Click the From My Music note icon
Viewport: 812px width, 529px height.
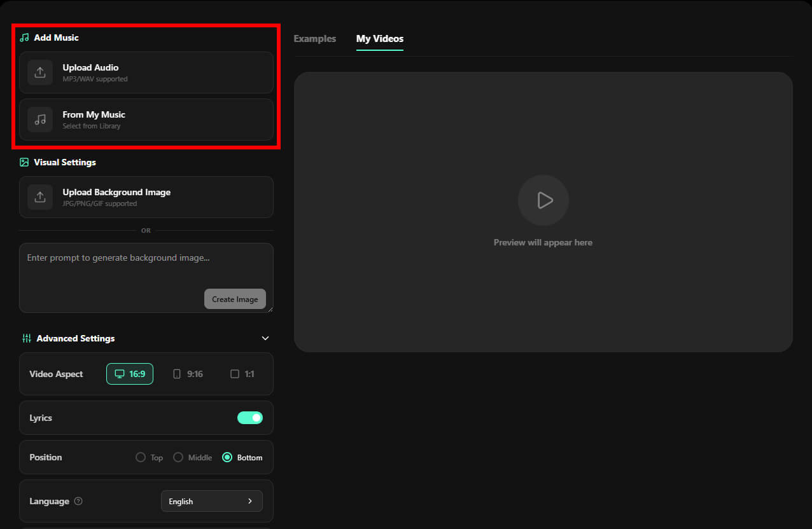click(x=40, y=120)
